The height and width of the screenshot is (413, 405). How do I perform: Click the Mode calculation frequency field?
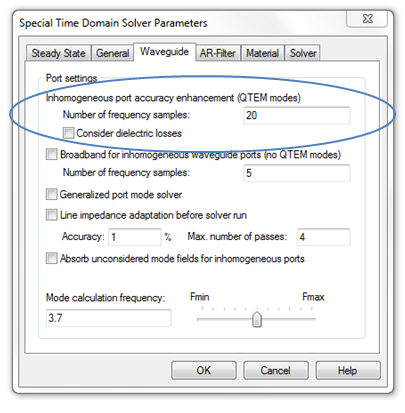pos(109,318)
